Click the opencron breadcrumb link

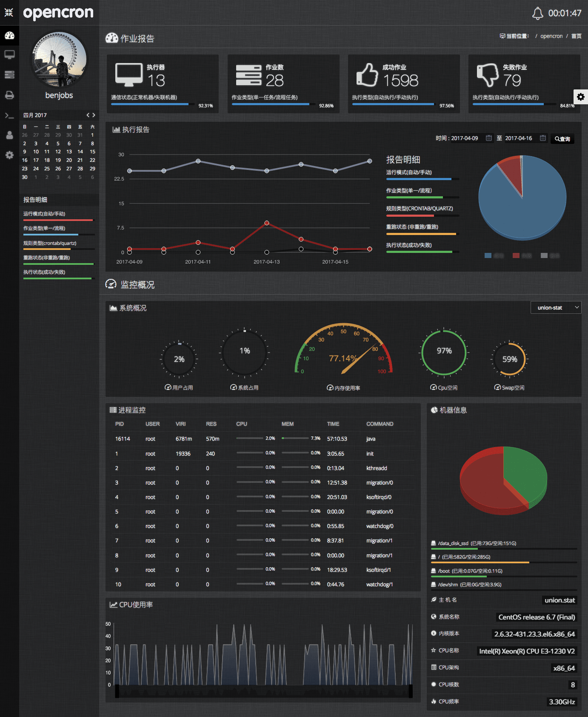tap(551, 36)
